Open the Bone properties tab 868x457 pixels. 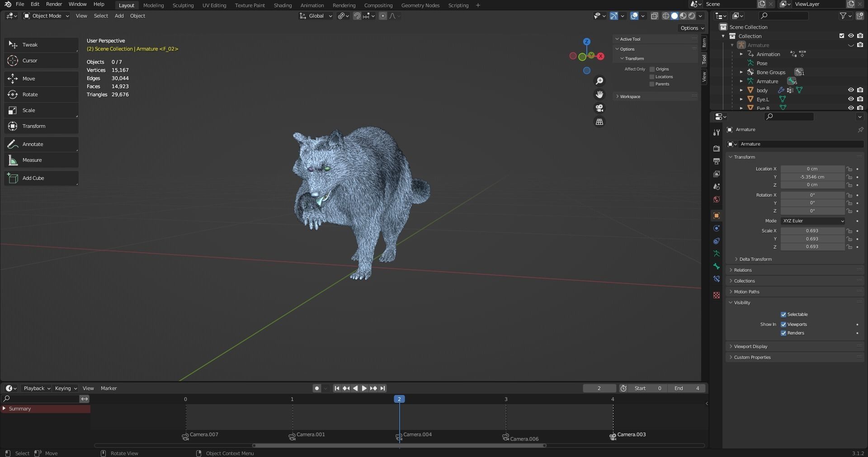point(717,266)
